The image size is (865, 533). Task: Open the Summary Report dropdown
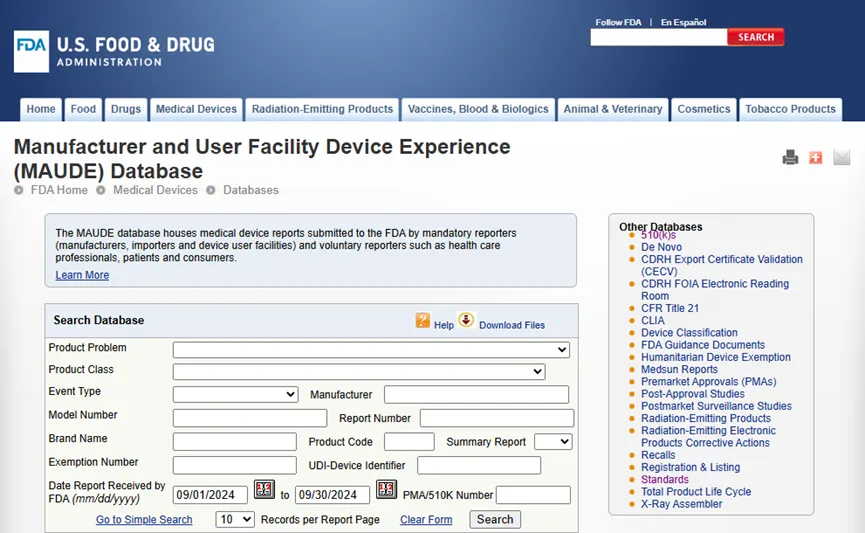pyautogui.click(x=553, y=441)
